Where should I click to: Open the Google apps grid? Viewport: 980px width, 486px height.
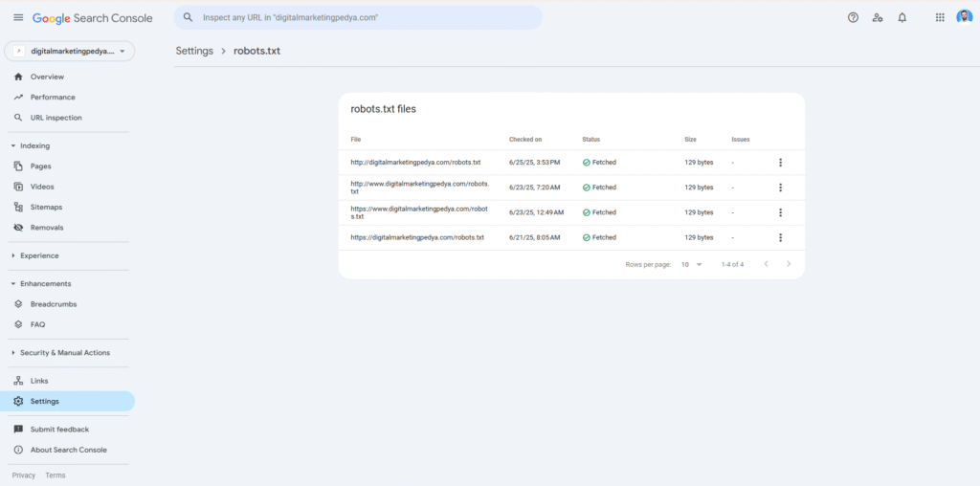(940, 17)
